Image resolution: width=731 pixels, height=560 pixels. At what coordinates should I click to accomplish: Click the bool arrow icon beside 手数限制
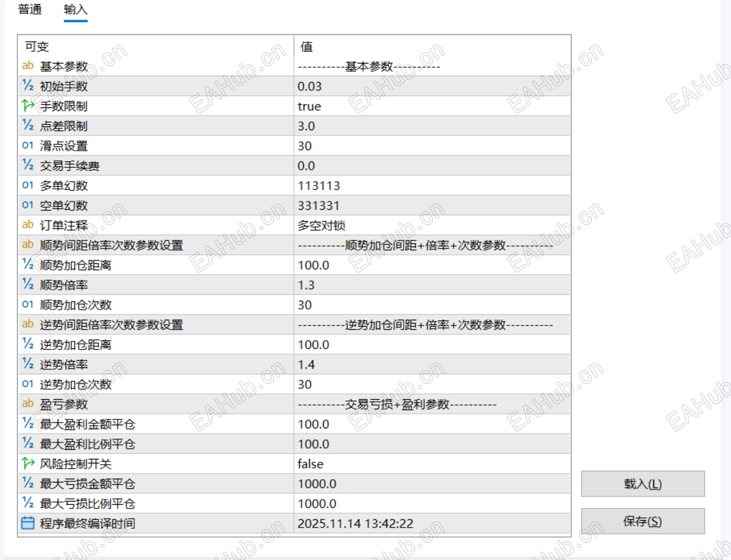[x=28, y=106]
